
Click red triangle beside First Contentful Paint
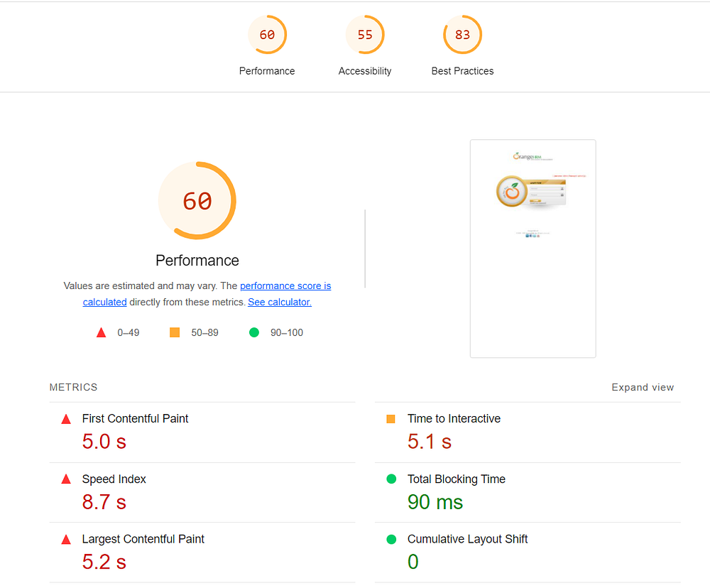pyautogui.click(x=66, y=419)
